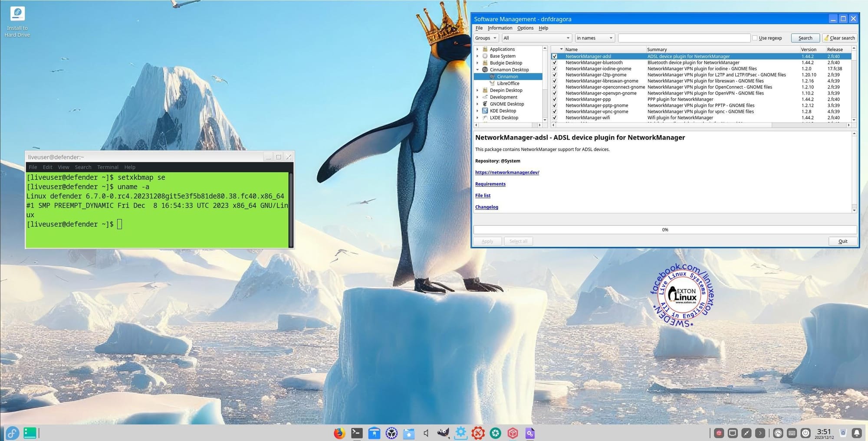This screenshot has height=441, width=868.
Task: Open the All filter dropdown
Action: pyautogui.click(x=536, y=38)
